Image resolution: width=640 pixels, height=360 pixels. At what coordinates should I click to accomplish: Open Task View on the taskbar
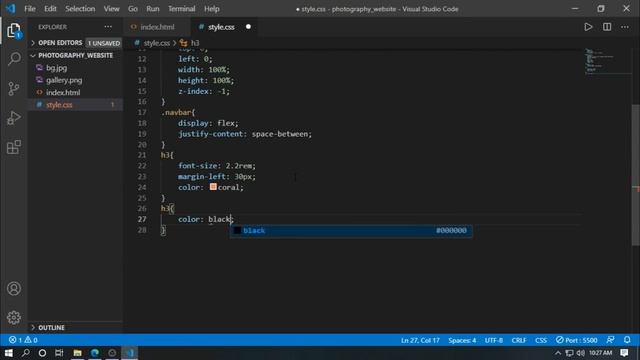(59, 353)
